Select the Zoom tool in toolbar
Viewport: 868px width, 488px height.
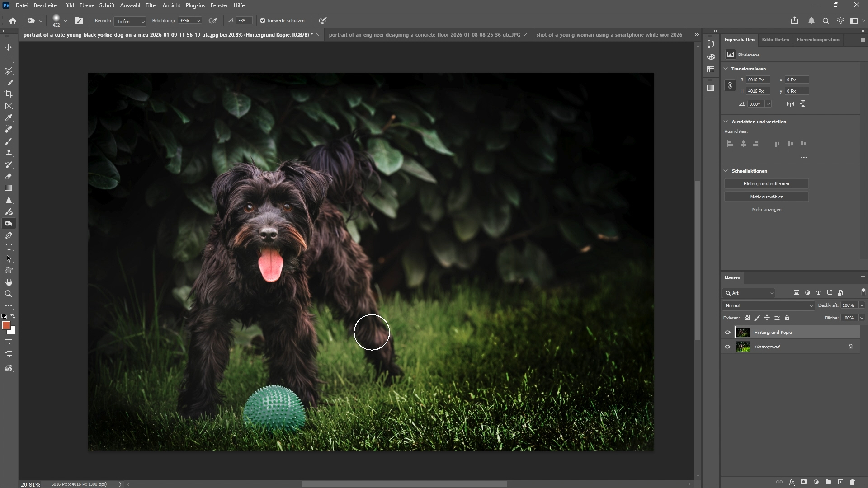coord(9,294)
